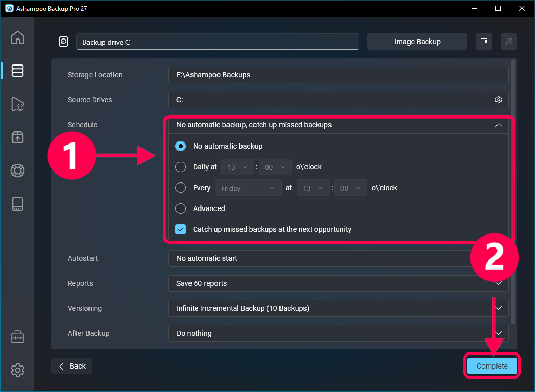Viewport: 535px width, 392px height.
Task: Select the Every weekday radio option
Action: click(181, 188)
